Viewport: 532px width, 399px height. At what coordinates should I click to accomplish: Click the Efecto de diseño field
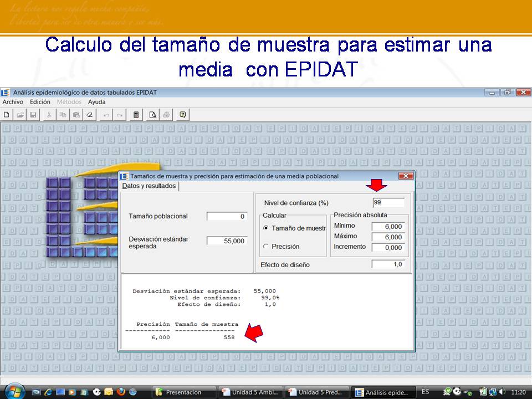pos(388,264)
